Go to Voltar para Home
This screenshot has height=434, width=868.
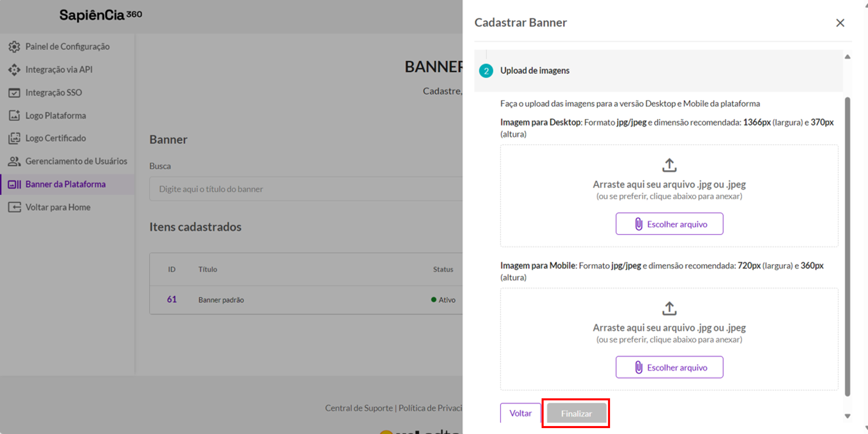coord(67,207)
